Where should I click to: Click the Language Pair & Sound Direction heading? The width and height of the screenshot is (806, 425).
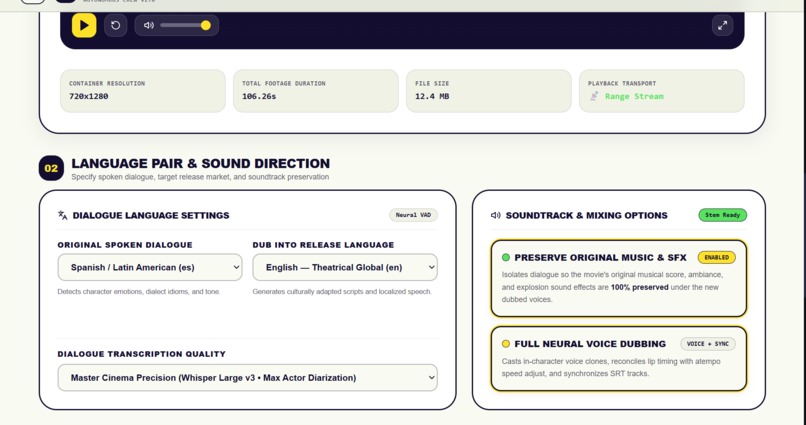200,163
